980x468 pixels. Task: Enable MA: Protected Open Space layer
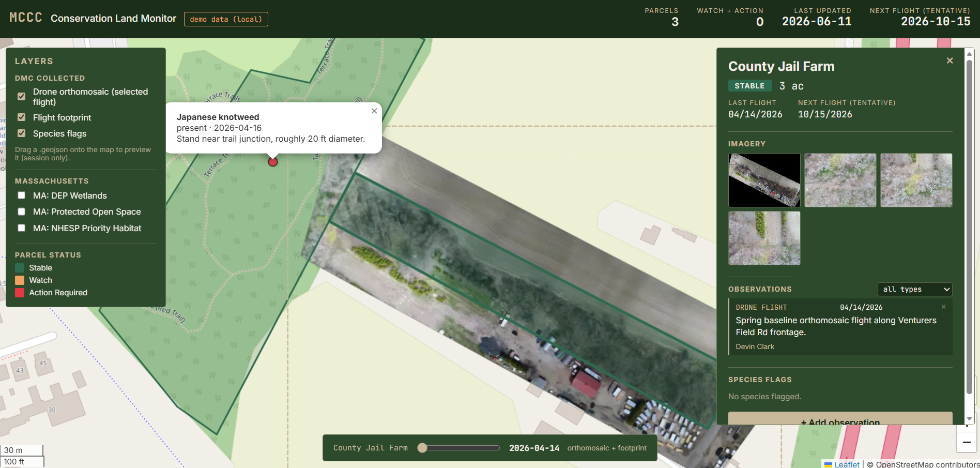click(x=22, y=212)
